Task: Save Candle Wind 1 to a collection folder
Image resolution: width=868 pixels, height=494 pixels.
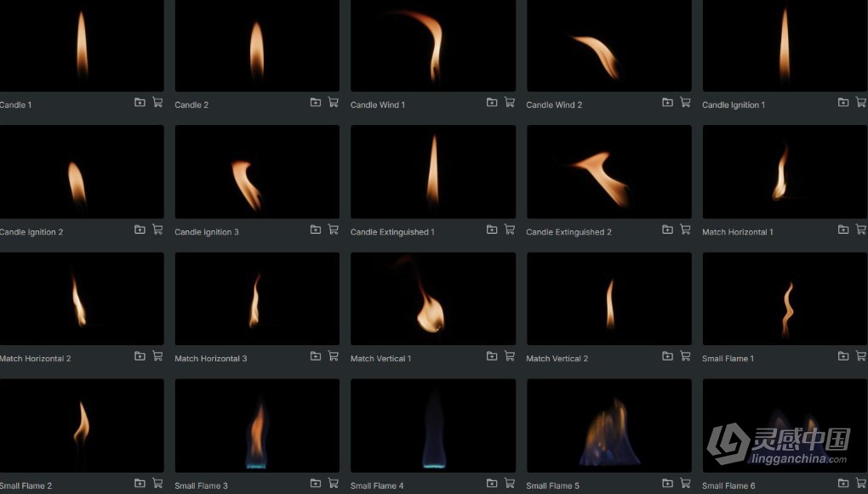Action: (x=492, y=102)
